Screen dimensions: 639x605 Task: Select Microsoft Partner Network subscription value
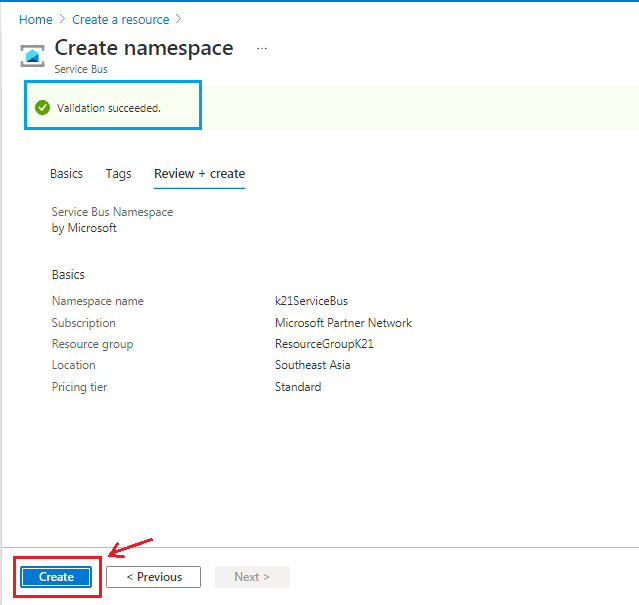coord(343,323)
